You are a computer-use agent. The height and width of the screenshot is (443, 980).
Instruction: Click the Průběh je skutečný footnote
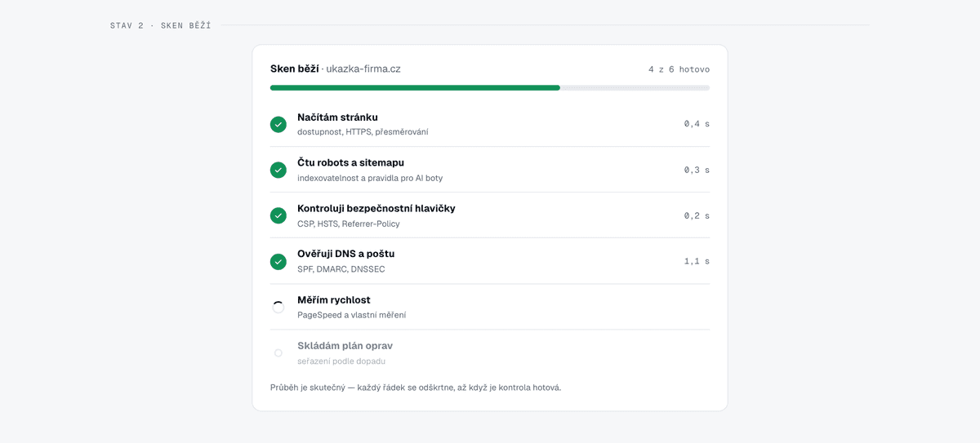pos(416,388)
